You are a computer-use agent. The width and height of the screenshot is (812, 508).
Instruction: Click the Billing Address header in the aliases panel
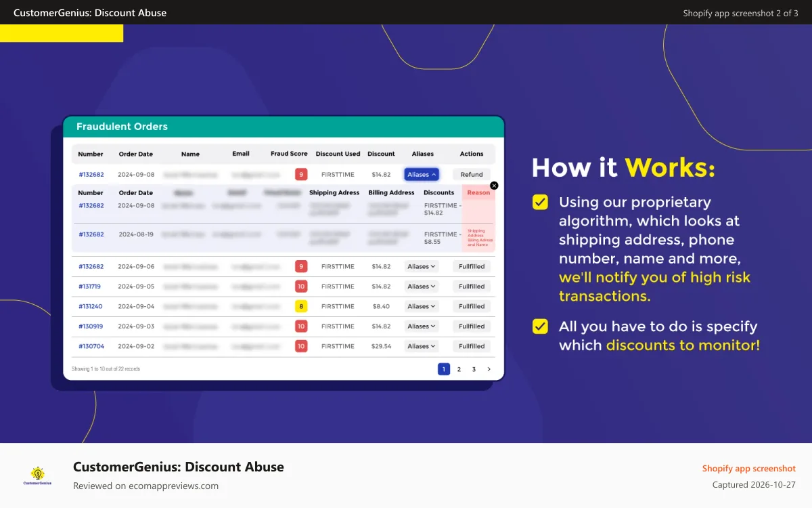click(391, 192)
